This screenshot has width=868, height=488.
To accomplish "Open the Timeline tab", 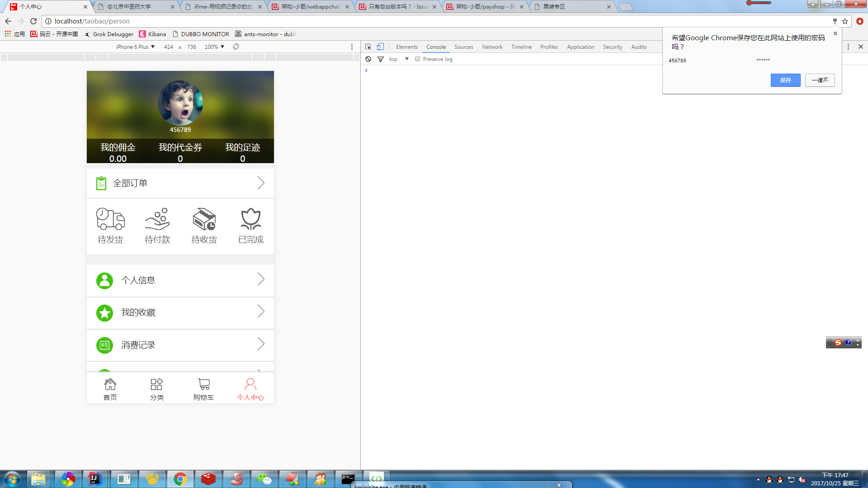I will 521,47.
